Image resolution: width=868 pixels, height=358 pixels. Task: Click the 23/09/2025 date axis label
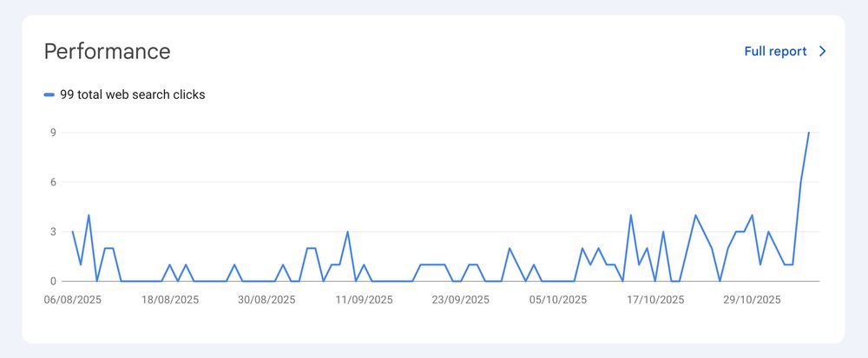[x=460, y=300]
